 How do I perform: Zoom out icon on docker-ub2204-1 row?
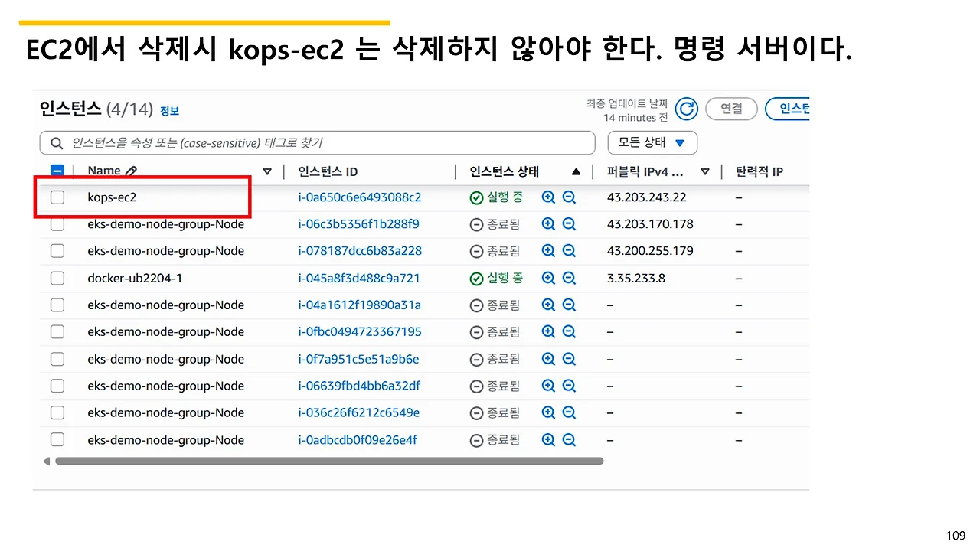coord(569,279)
